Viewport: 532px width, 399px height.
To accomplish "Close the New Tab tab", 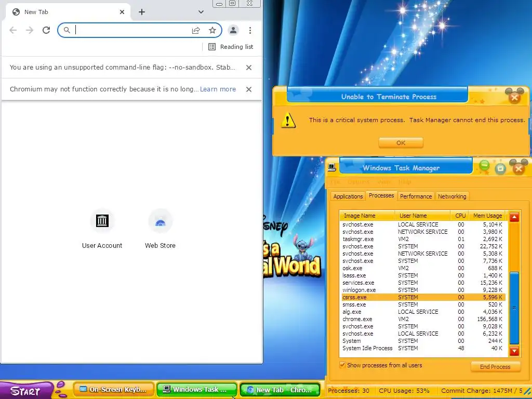I will (x=122, y=12).
